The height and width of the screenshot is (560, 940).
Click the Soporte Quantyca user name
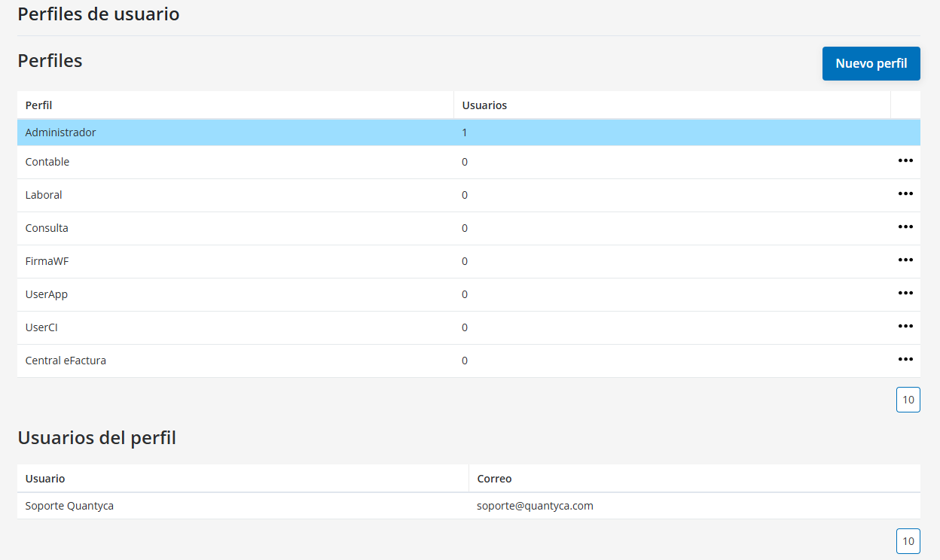pos(69,506)
